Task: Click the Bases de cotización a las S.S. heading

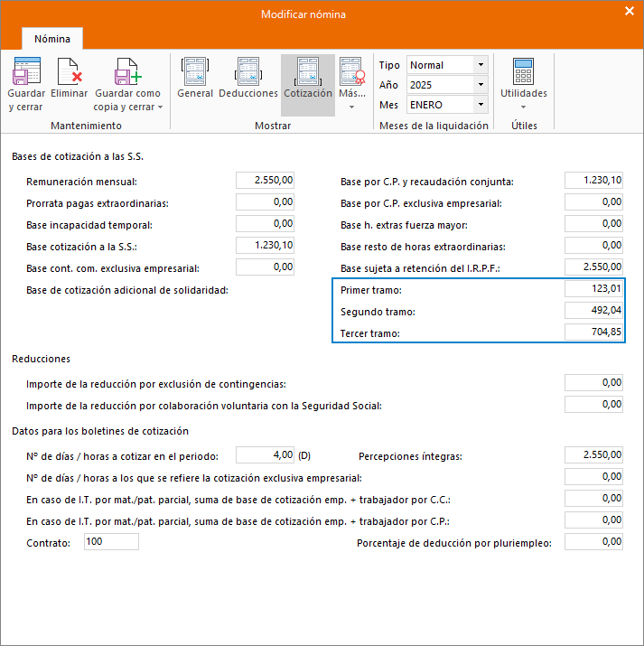Action: [x=78, y=156]
